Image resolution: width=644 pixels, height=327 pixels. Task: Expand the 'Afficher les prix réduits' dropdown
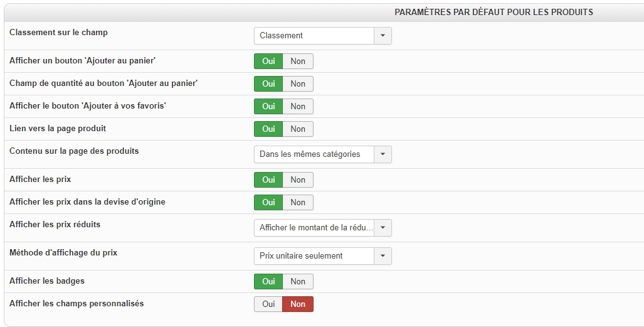[x=383, y=228]
